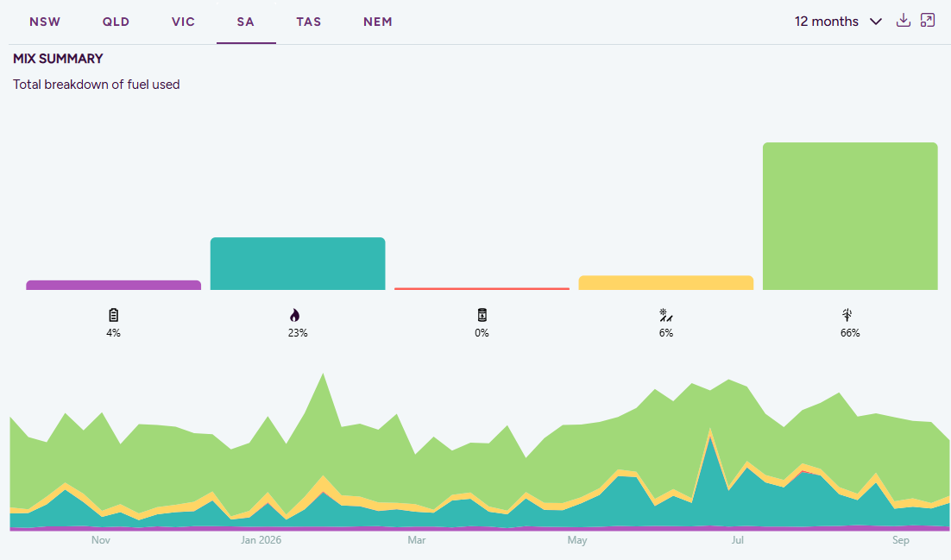Screen dimensions: 951x560
Task: Switch to the TAS tab
Action: coord(309,22)
